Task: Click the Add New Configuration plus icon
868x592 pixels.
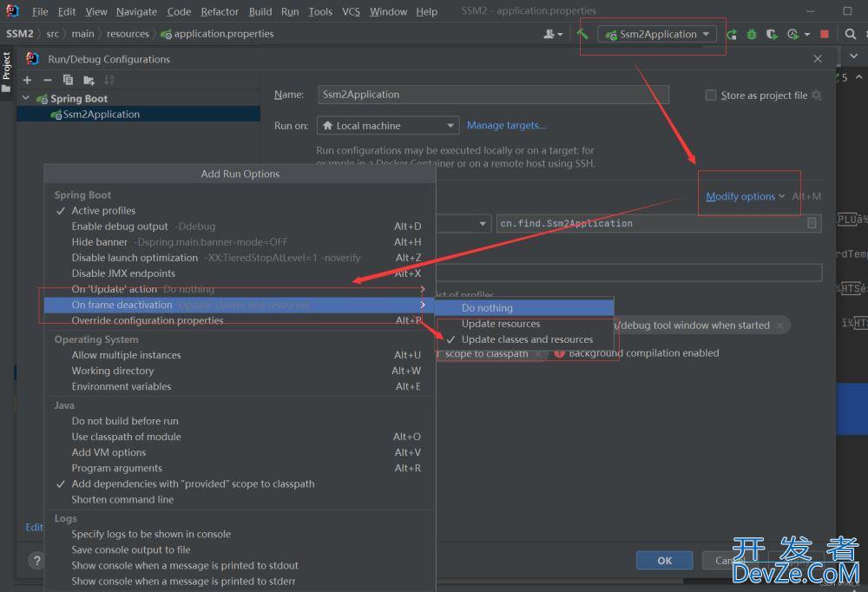Action: pyautogui.click(x=27, y=81)
